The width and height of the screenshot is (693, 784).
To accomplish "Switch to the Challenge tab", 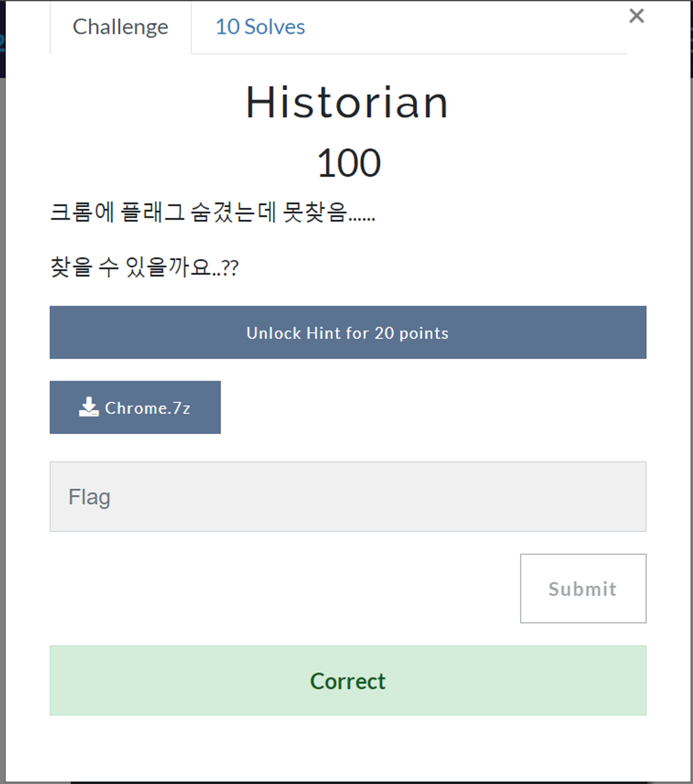I will pos(120,27).
